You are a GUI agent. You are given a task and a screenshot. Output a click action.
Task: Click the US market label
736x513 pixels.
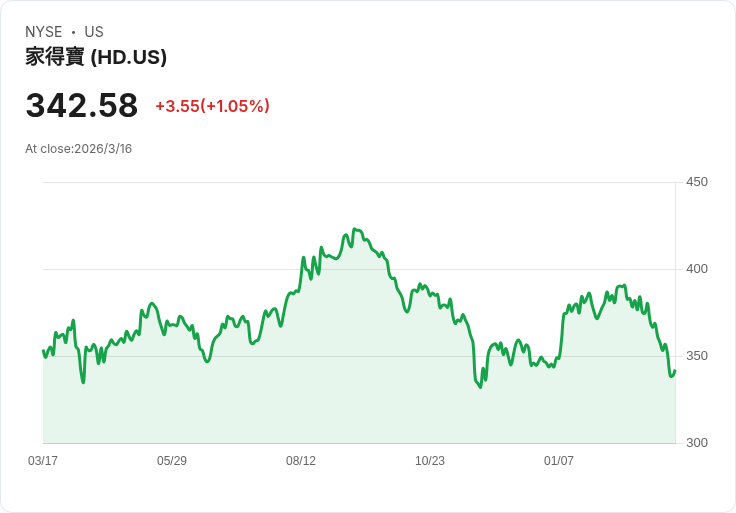click(x=94, y=32)
